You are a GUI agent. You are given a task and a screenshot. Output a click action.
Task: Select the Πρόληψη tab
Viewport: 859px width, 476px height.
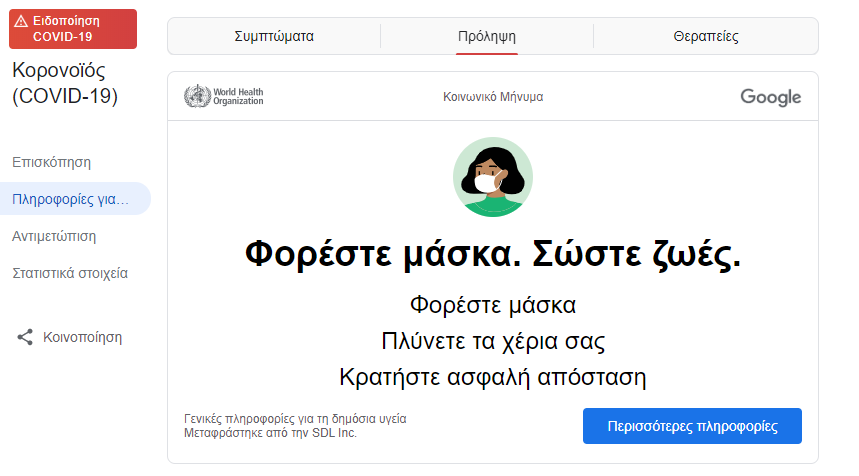point(486,36)
